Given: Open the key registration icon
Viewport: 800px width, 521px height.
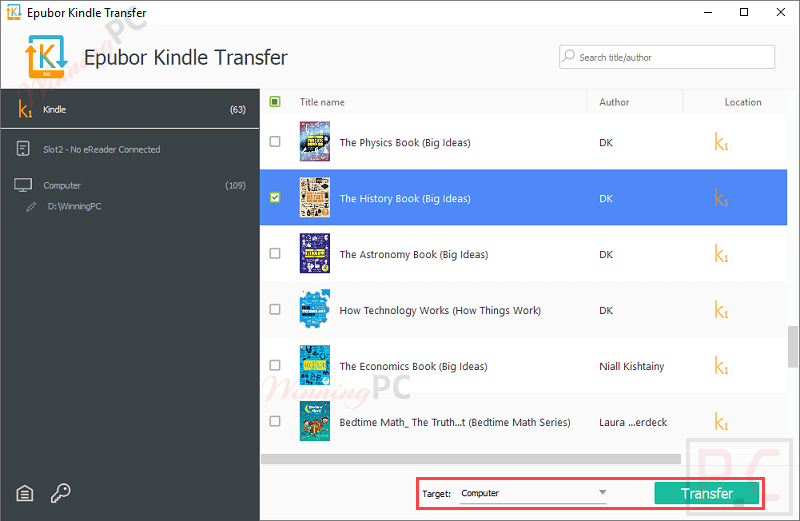Looking at the screenshot, I should click(60, 493).
